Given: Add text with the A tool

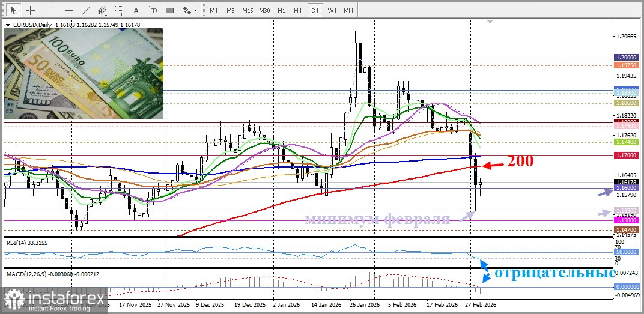Looking at the screenshot, I should coord(136,10).
